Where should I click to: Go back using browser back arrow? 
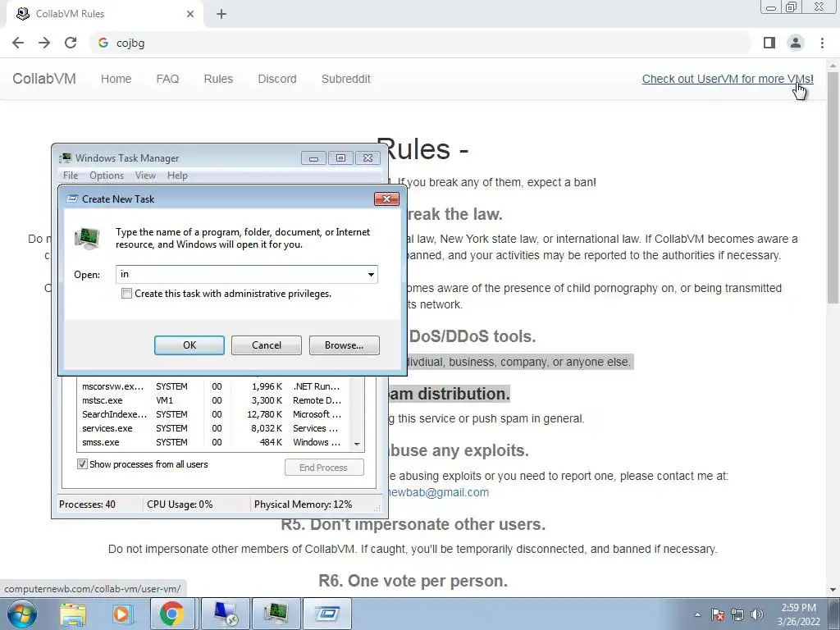tap(18, 43)
